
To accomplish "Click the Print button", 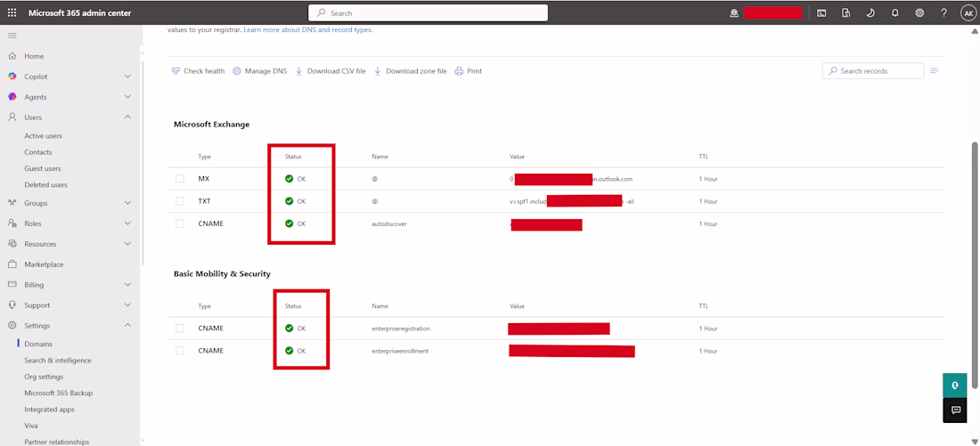I will click(x=469, y=71).
